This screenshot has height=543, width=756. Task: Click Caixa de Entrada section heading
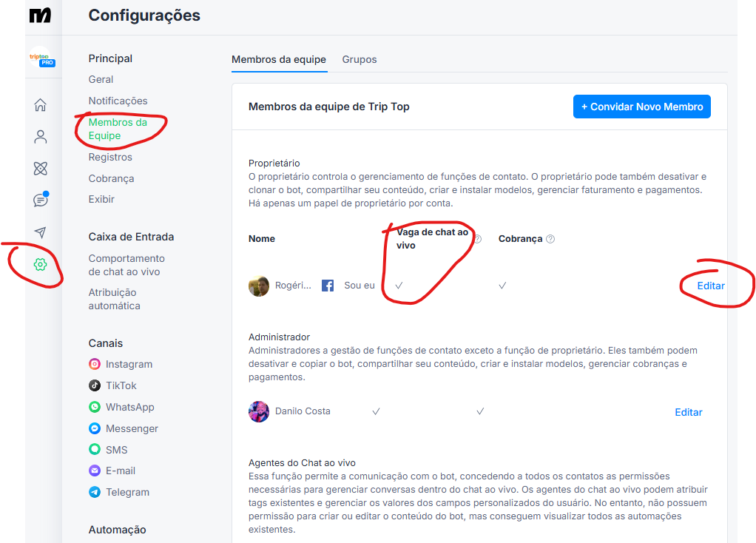[x=131, y=237]
